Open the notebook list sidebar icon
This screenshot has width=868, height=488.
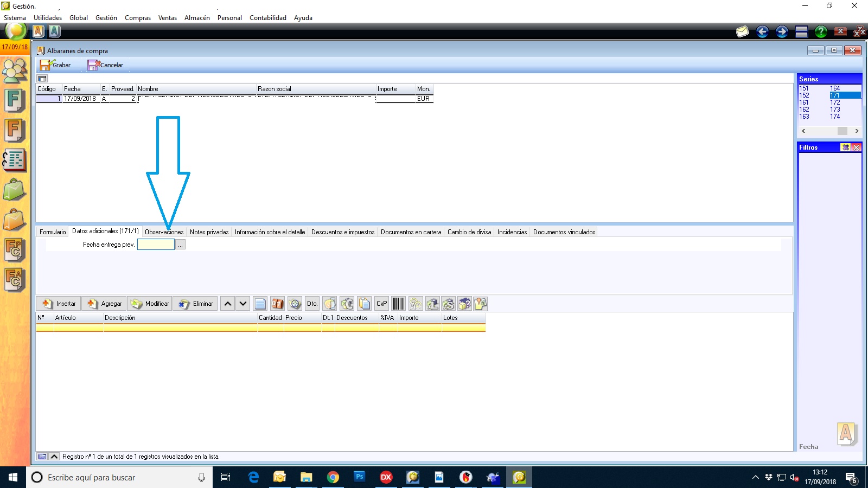coord(15,160)
